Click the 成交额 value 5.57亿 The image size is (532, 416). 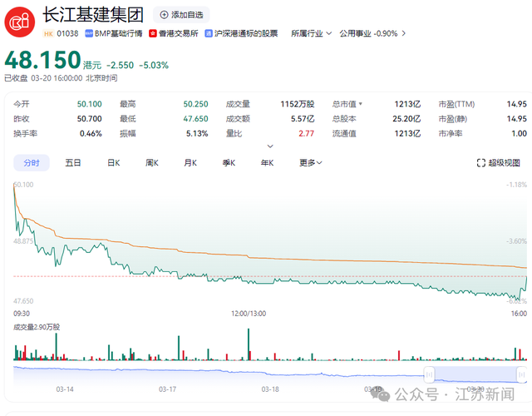[x=303, y=118]
